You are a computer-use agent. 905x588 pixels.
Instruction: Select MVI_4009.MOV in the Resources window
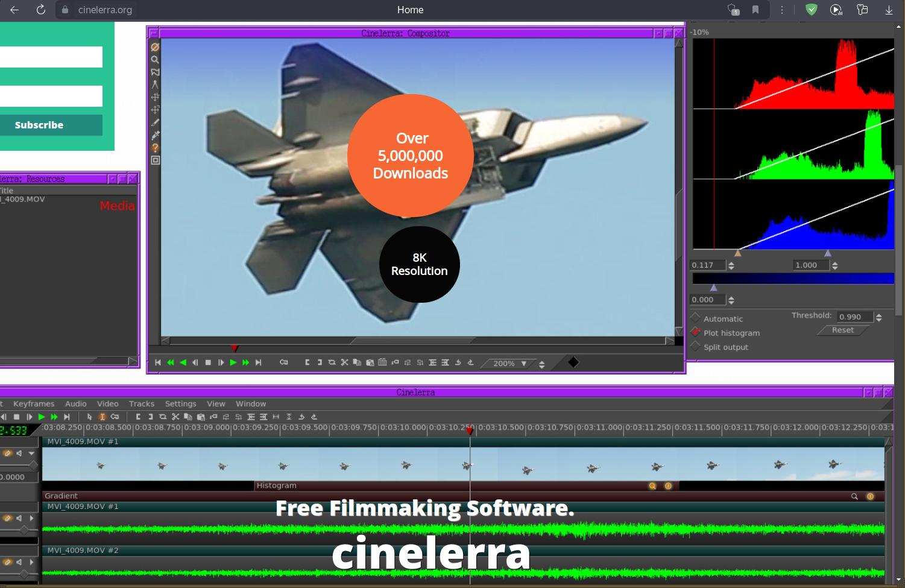23,199
